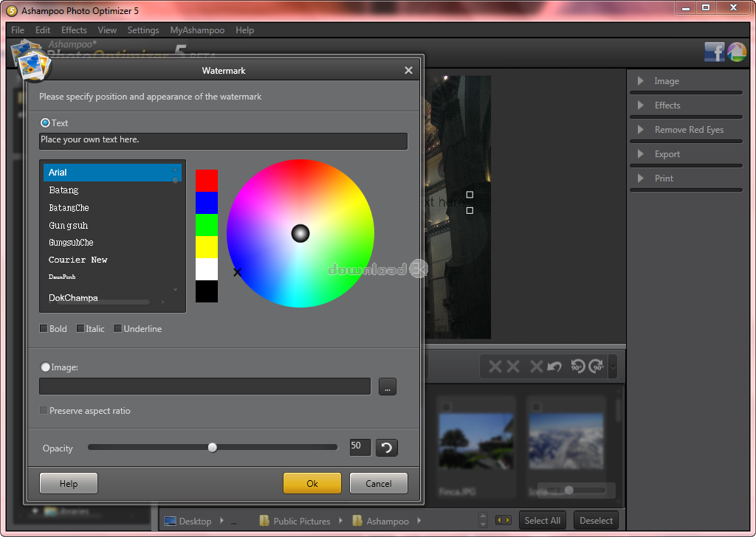Click the Ashampoo folder icon in path
The image size is (756, 537).
click(357, 521)
